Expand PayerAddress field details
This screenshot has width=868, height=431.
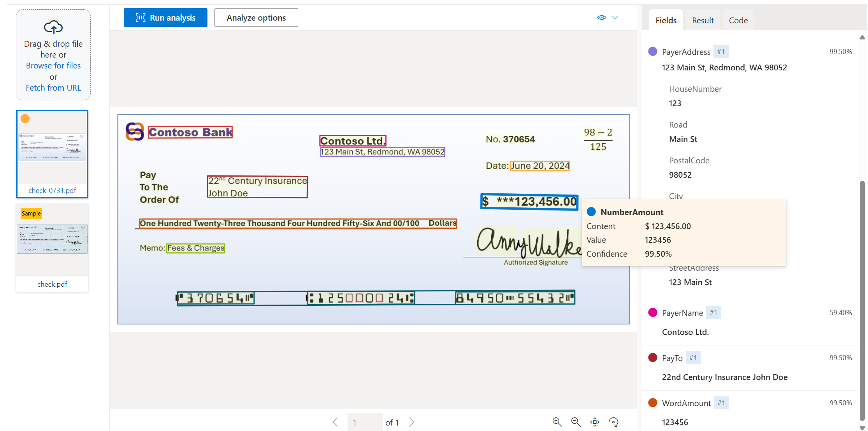[x=687, y=51]
